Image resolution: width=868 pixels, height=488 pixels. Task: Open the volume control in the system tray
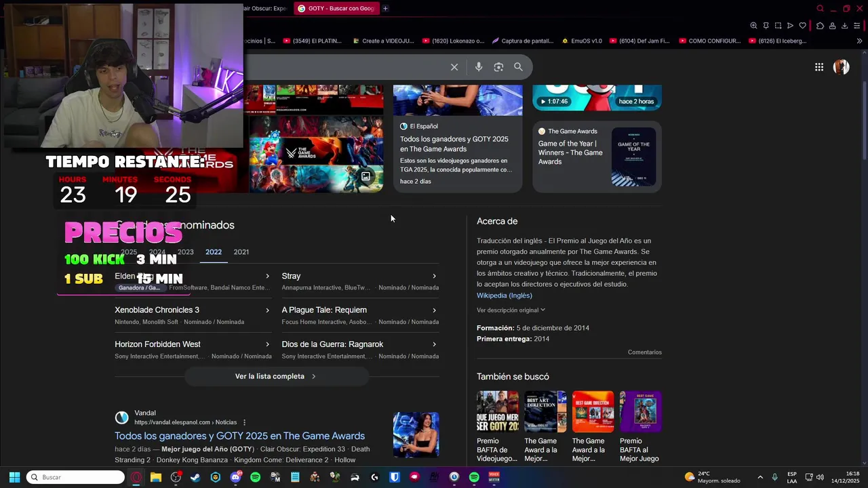point(820,477)
